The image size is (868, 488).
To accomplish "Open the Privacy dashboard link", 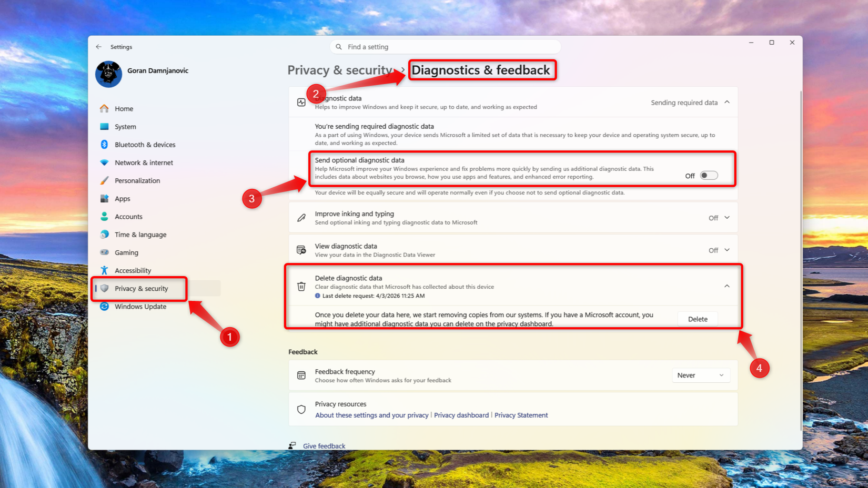I will (461, 415).
